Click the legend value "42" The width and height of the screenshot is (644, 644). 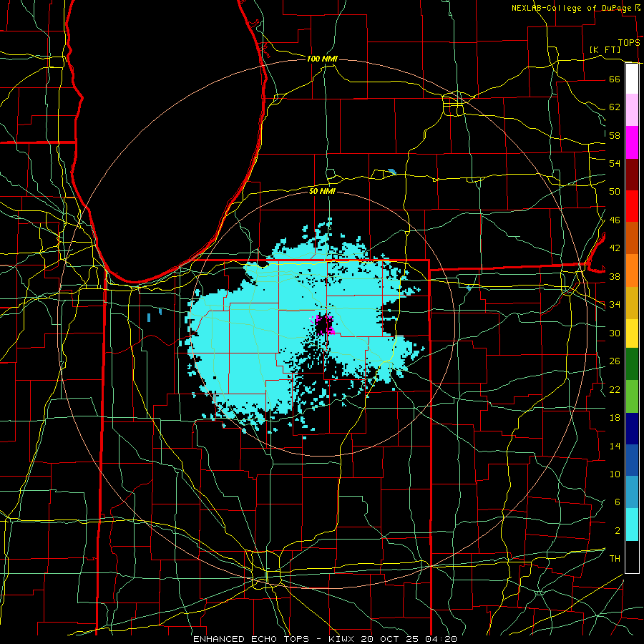[x=615, y=248]
